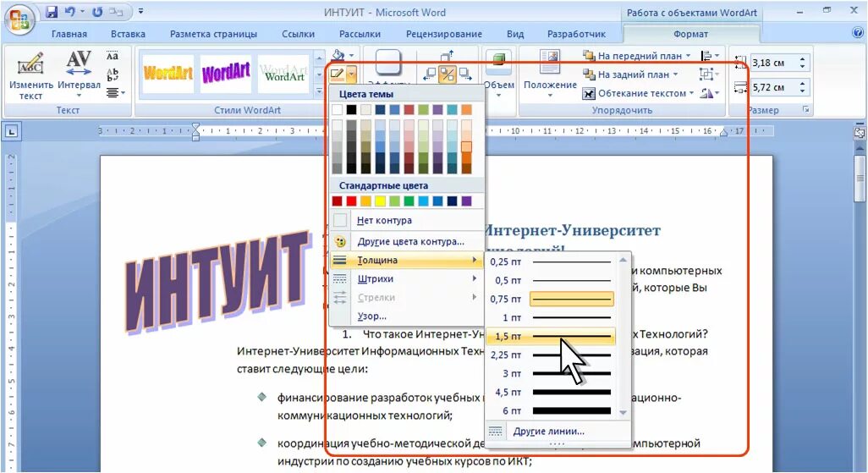This screenshot has height=473, width=868.
Task: Click the На задний план button
Action: click(626, 74)
